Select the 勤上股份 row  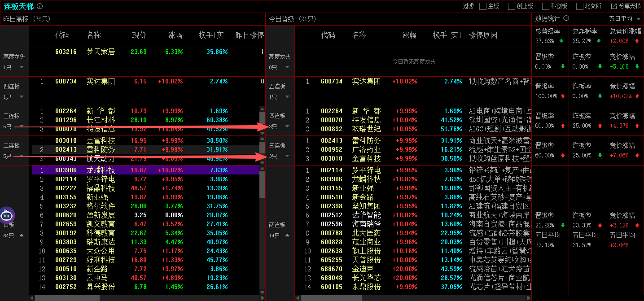413,251
